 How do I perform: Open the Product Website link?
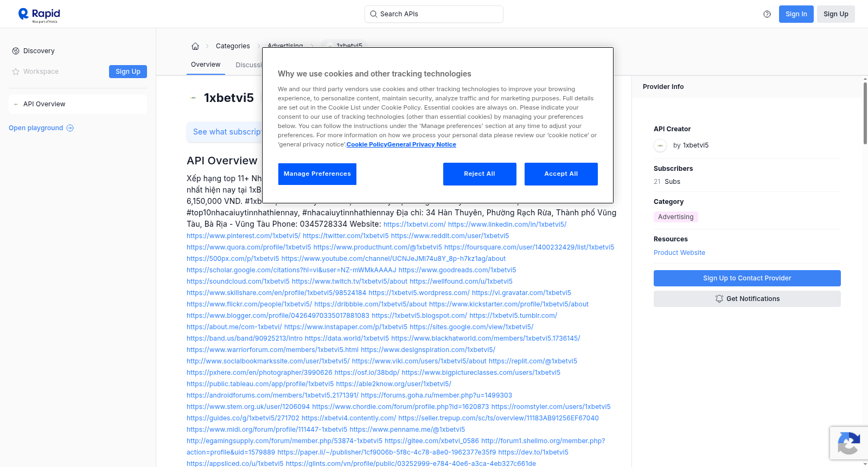click(x=679, y=253)
